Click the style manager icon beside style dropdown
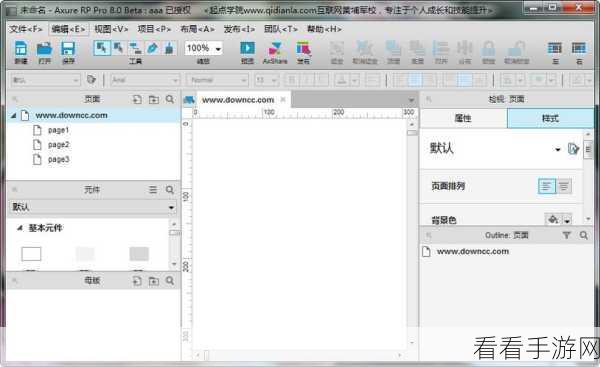 click(x=91, y=79)
